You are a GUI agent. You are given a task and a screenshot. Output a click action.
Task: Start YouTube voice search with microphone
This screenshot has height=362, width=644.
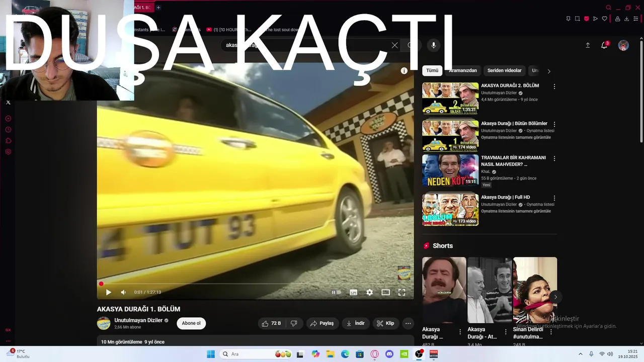click(434, 45)
